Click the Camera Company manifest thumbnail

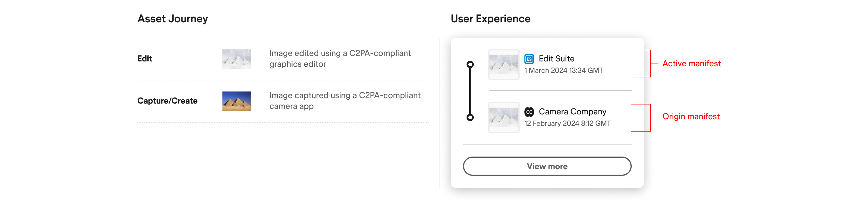504,117
